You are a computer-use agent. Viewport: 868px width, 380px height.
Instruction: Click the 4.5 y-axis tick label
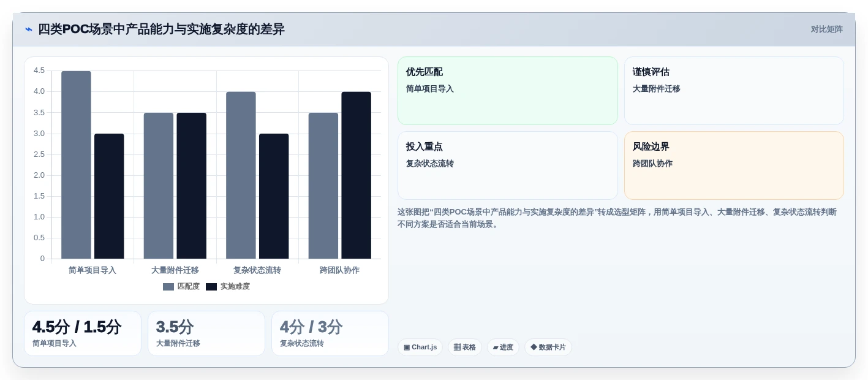pyautogui.click(x=39, y=70)
